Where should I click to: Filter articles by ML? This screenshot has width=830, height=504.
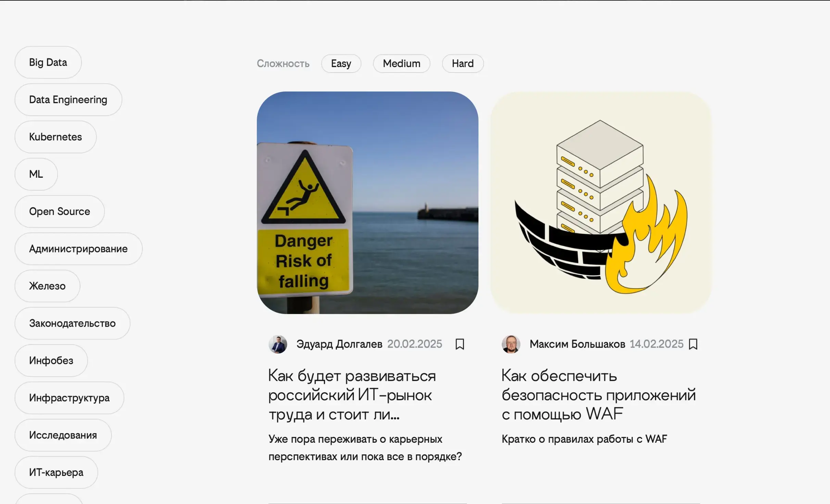coord(36,174)
